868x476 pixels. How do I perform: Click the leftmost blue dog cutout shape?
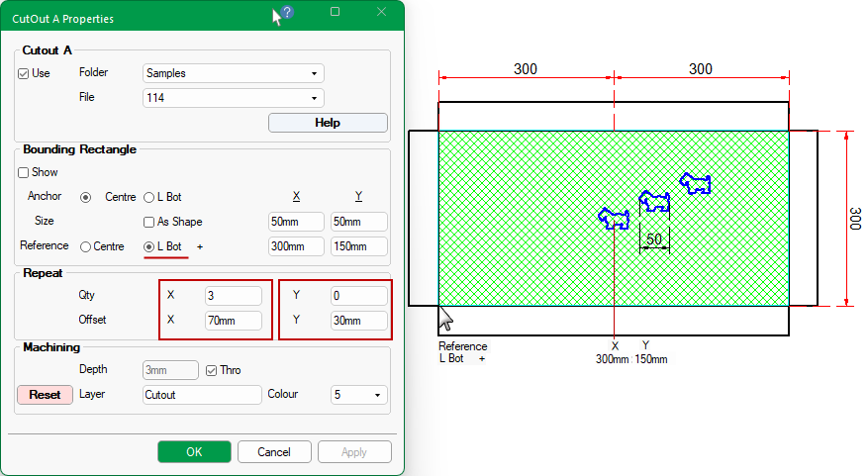tap(614, 218)
